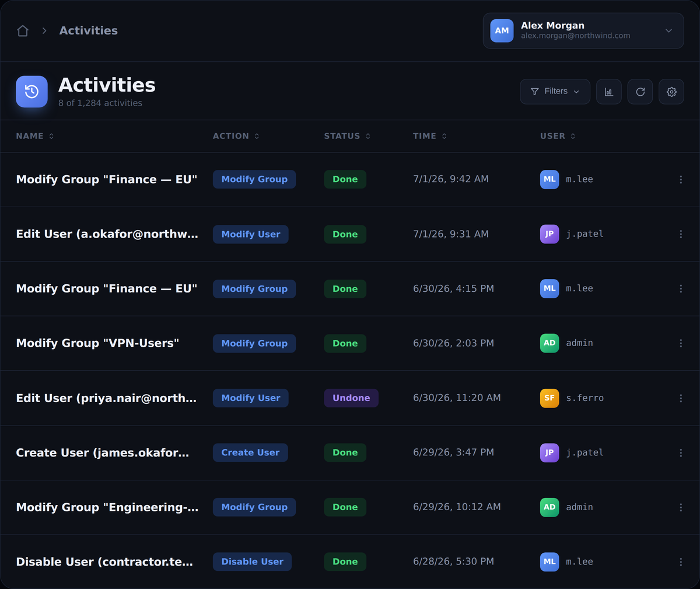The image size is (700, 589).
Task: Sort by Time column
Action: pos(430,136)
